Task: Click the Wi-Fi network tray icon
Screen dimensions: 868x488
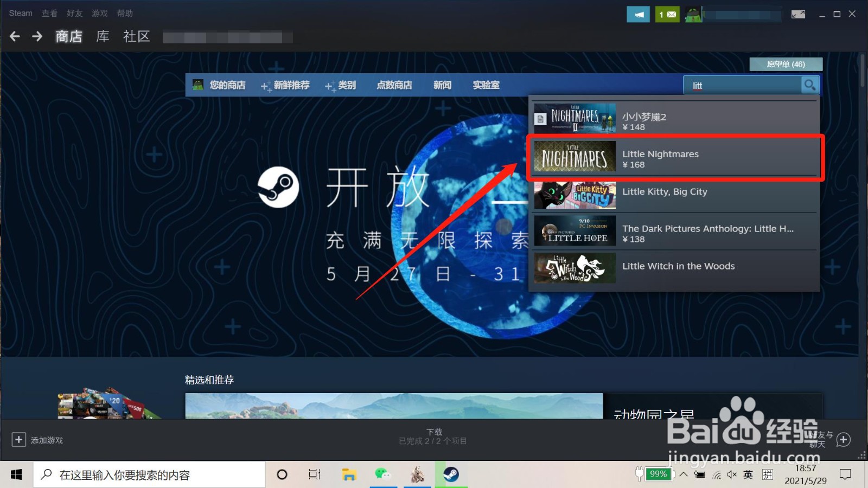Action: click(x=717, y=475)
